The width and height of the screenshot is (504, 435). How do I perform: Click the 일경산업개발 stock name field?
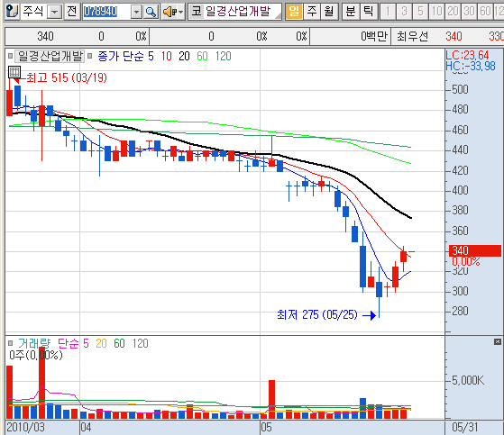[x=238, y=12]
